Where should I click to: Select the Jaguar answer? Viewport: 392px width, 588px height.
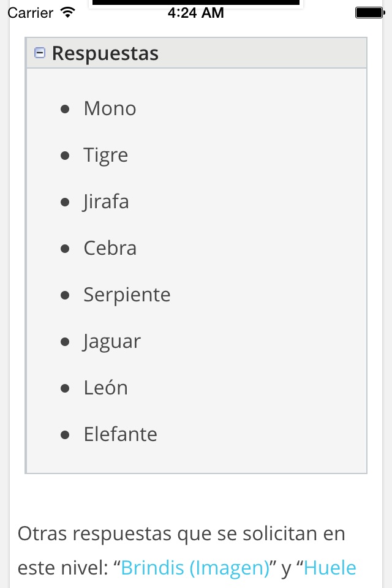[111, 341]
